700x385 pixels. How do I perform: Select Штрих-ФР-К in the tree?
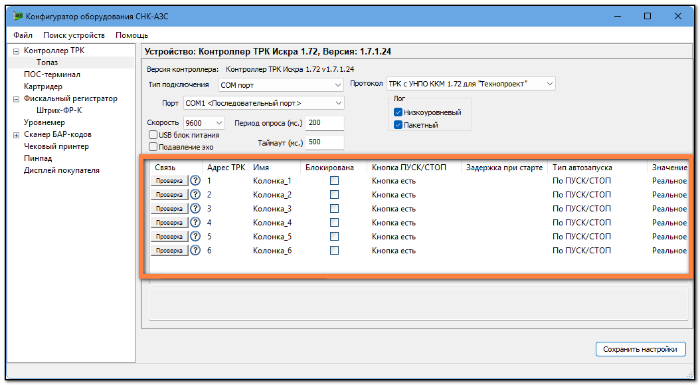tap(59, 110)
